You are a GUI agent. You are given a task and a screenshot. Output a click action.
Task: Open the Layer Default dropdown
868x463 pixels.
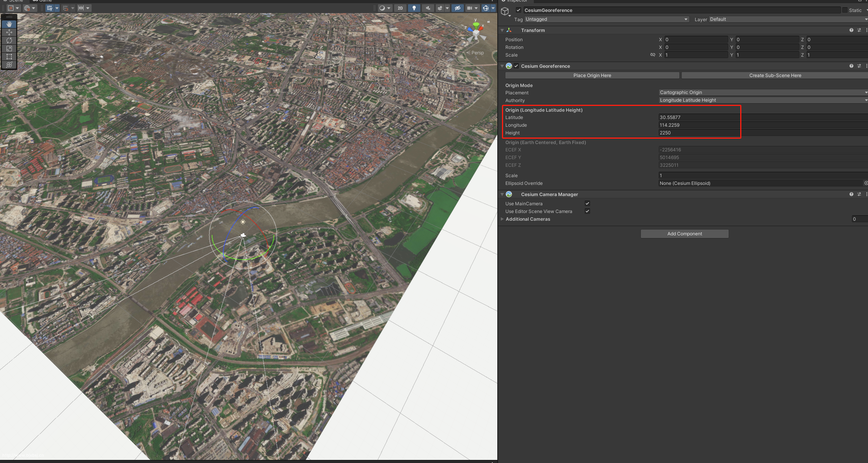(x=788, y=19)
